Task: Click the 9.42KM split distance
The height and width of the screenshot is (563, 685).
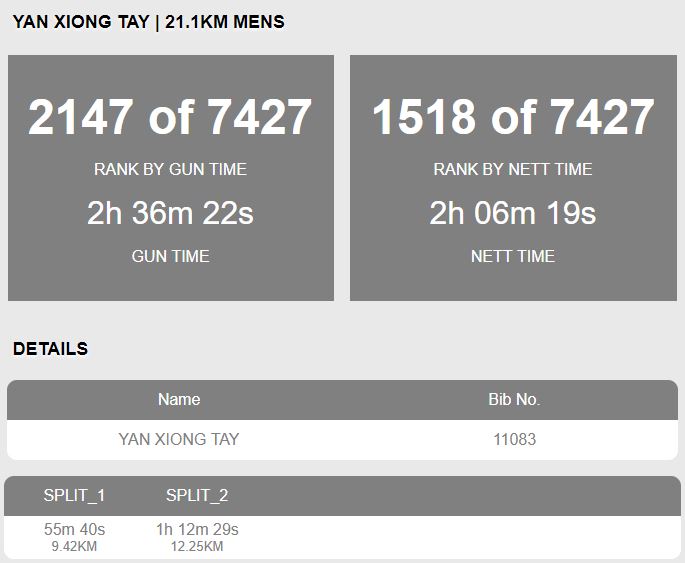Action: tap(74, 546)
